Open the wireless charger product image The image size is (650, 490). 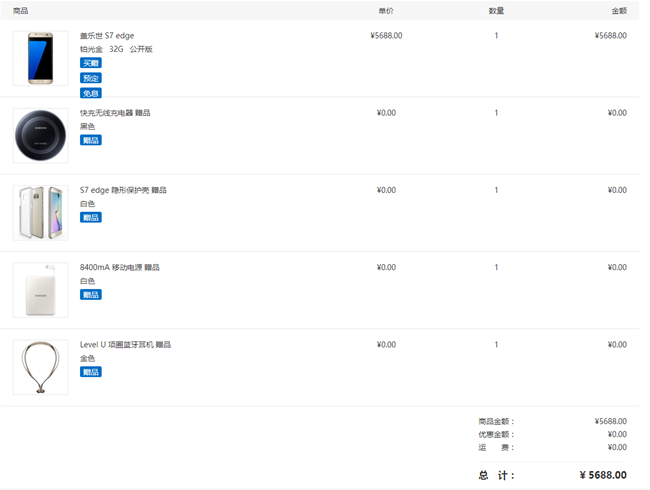(41, 135)
